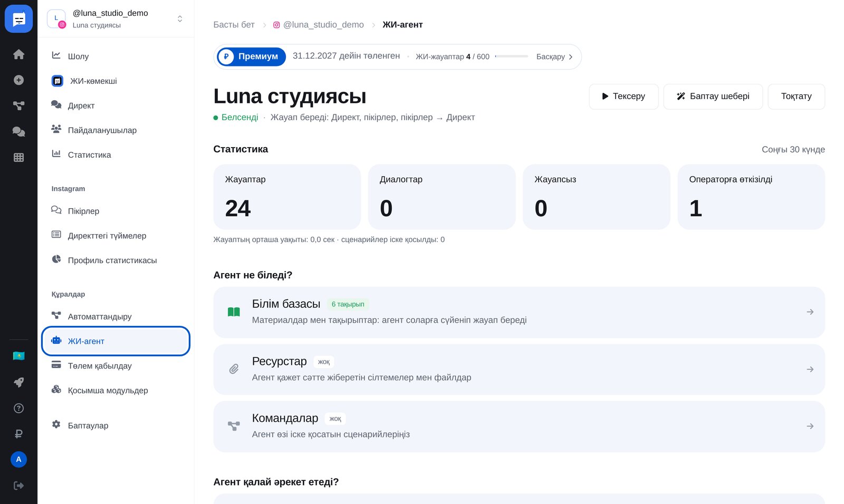This screenshot has height=504, width=844.
Task: Open the Диалогтар stat card
Action: [x=442, y=197]
